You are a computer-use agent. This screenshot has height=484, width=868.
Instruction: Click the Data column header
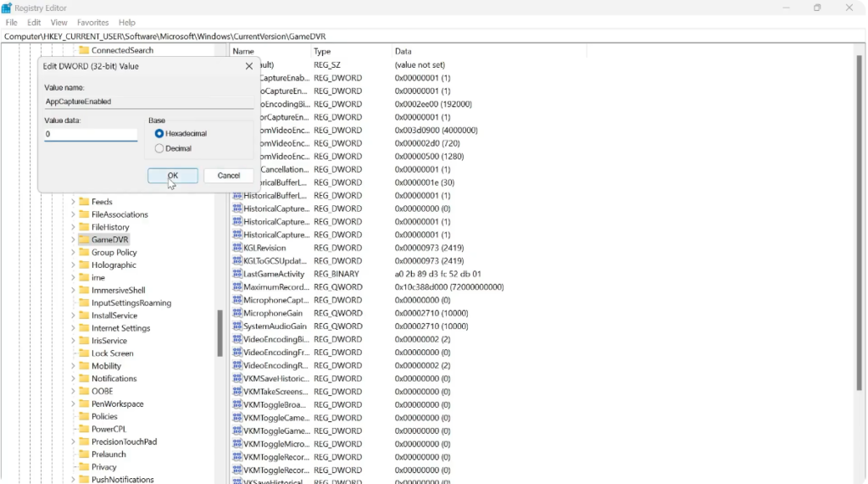[x=489, y=51]
